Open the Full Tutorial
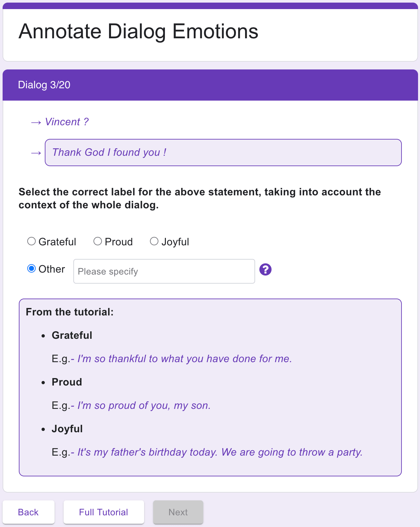Viewport: 420px width, 527px height. tap(104, 512)
